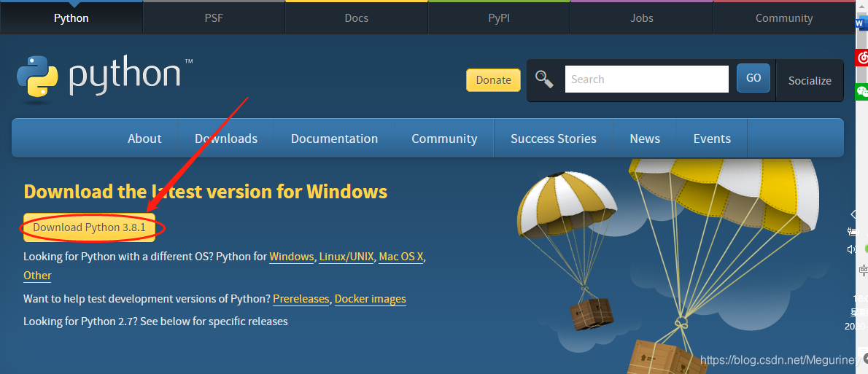Open the Socialize menu
This screenshot has height=374, width=868.
click(810, 80)
